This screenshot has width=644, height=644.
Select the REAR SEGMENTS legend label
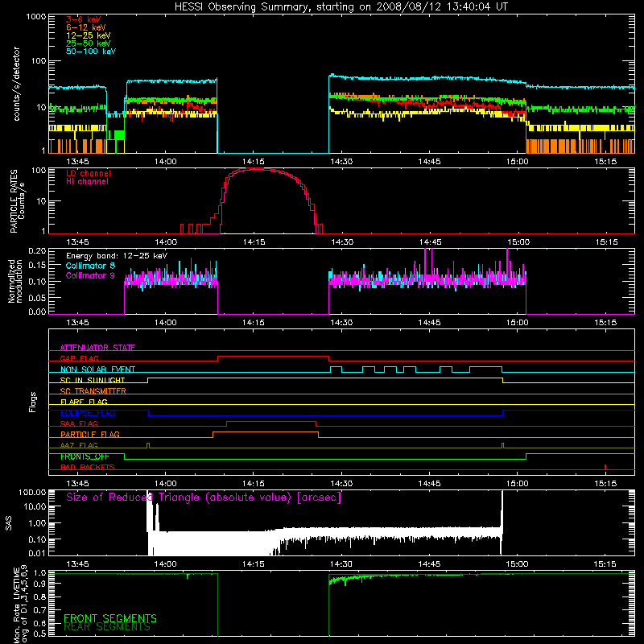(x=107, y=627)
